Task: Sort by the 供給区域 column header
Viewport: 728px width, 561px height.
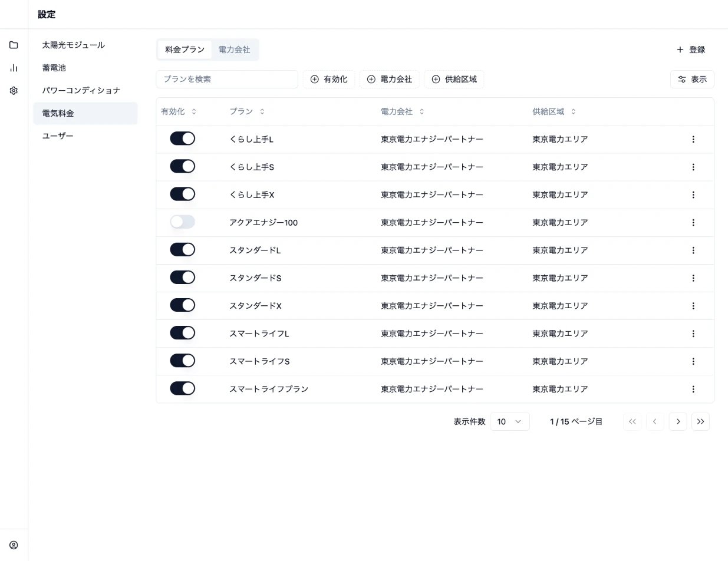Action: pos(554,111)
